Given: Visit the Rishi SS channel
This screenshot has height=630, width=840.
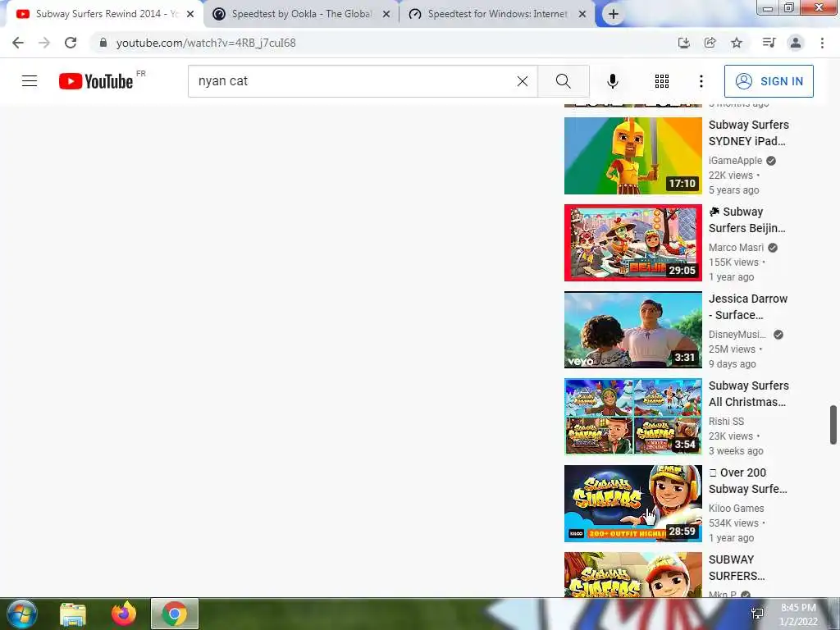Looking at the screenshot, I should (726, 421).
